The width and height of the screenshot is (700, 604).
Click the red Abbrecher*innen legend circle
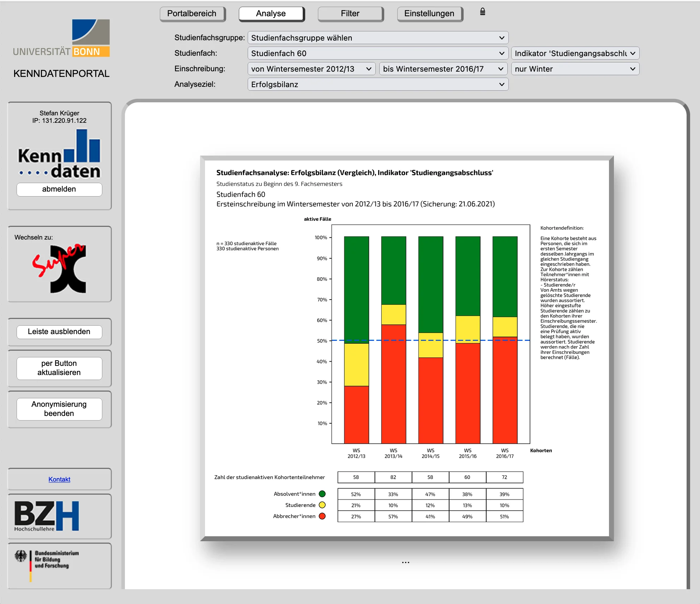(322, 516)
